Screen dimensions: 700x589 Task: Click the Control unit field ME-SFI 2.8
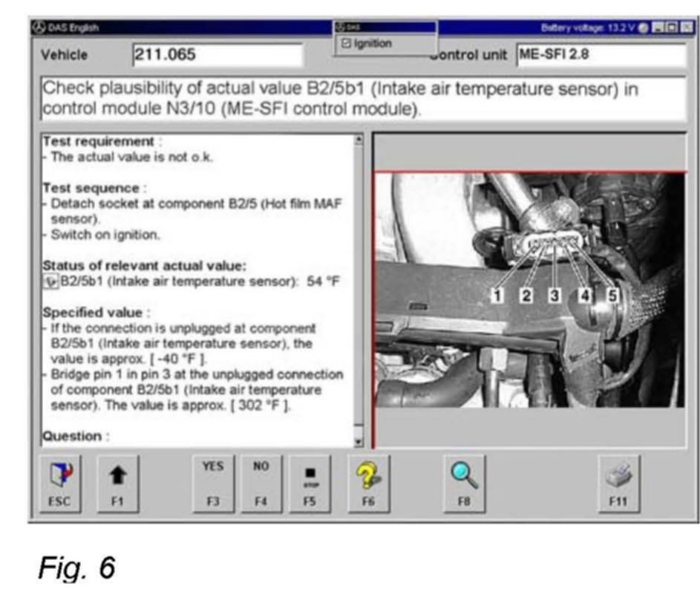(x=600, y=55)
